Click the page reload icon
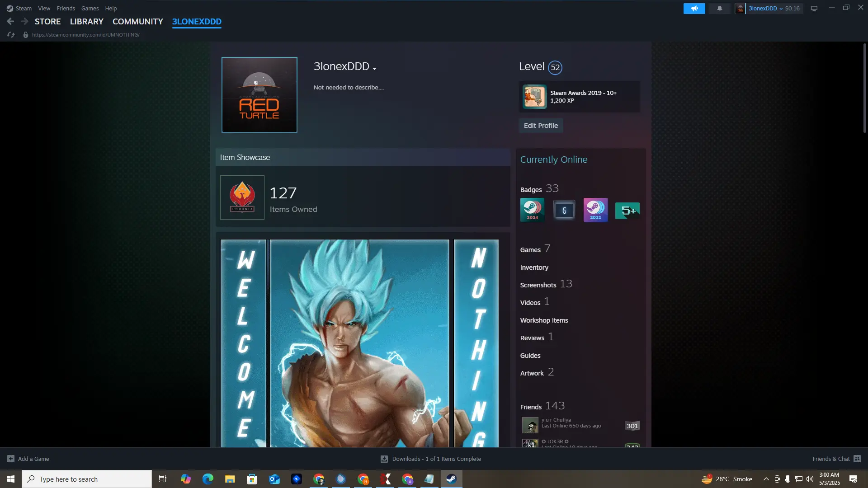868x488 pixels. pos(11,35)
